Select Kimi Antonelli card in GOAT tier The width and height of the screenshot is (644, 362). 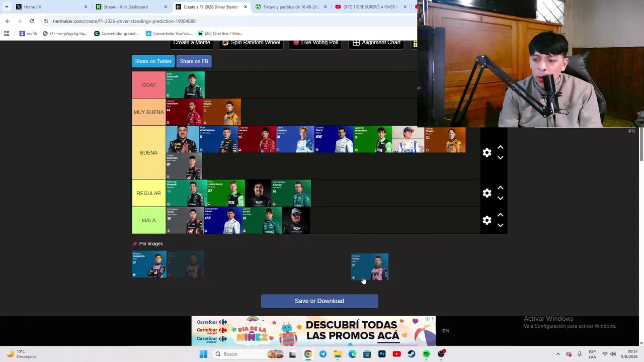185,85
